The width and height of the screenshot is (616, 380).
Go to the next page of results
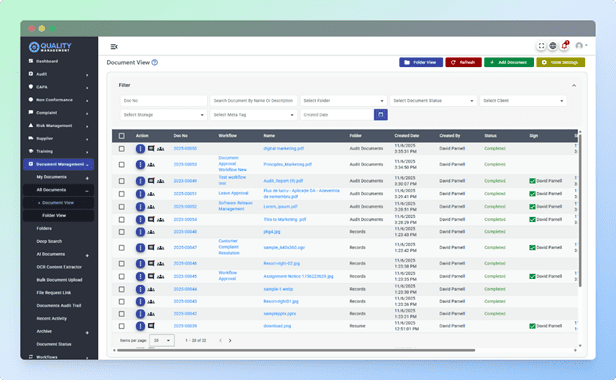(x=230, y=341)
